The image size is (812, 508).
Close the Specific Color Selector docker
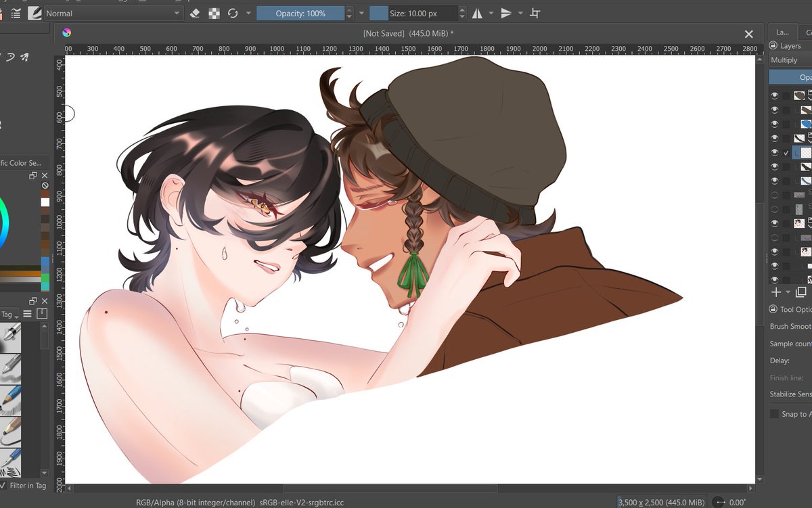[x=43, y=176]
